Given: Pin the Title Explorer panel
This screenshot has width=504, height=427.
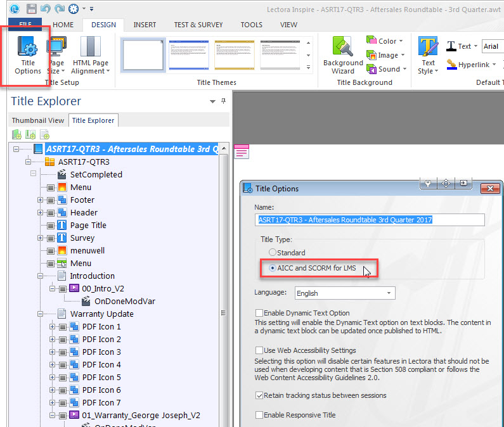Looking at the screenshot, I should tap(223, 101).
